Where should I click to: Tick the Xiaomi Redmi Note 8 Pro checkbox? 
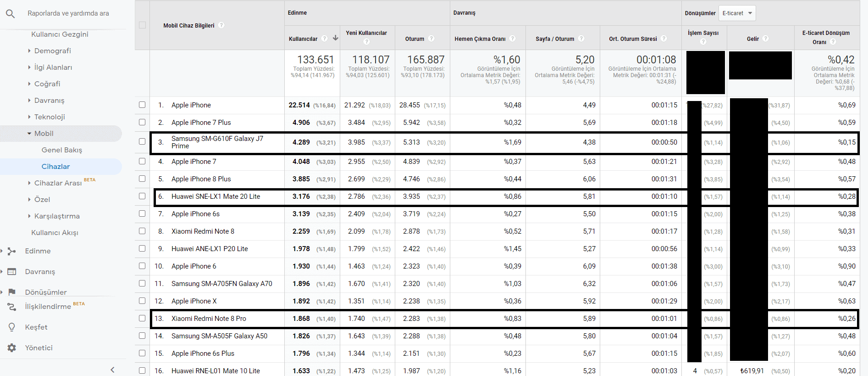pos(142,319)
